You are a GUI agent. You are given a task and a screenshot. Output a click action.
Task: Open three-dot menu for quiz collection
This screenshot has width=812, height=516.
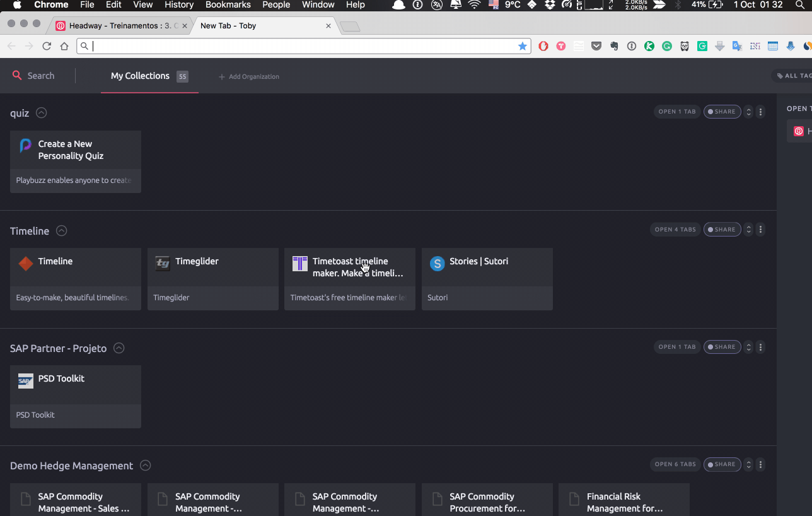[760, 112]
